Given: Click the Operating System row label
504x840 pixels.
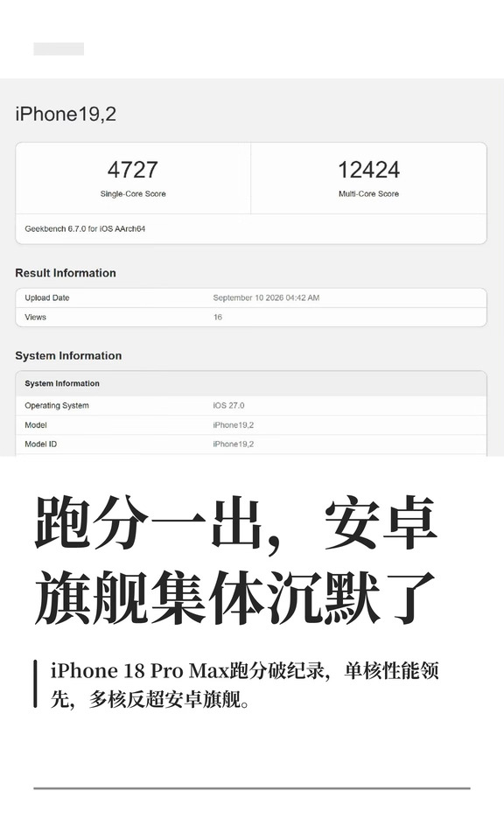Looking at the screenshot, I should 57,405.
